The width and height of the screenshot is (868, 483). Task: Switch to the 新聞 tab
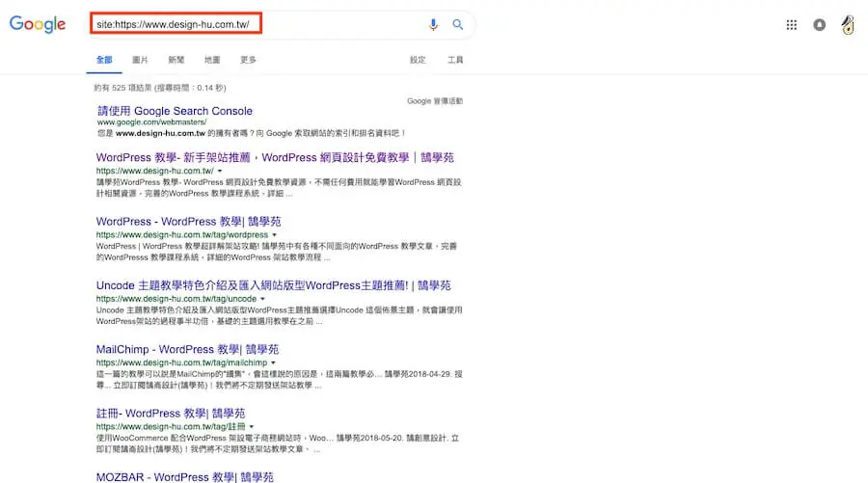click(176, 60)
